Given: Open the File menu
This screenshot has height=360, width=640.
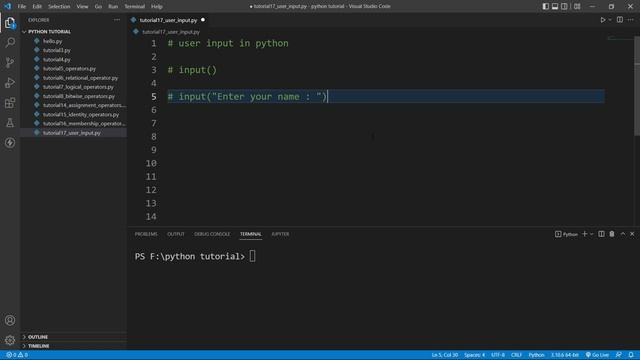Looking at the screenshot, I should [x=22, y=7].
